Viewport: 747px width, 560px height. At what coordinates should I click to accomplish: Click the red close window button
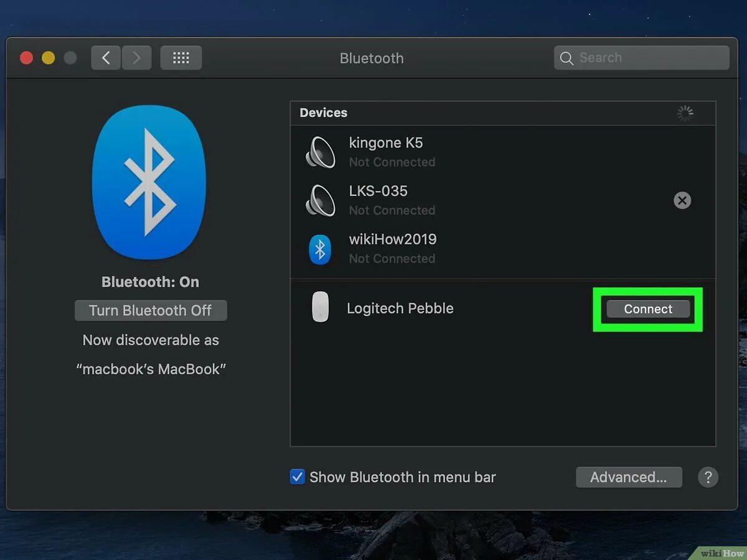26,58
